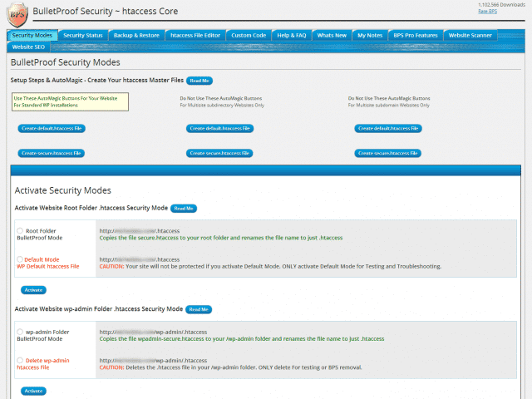The height and width of the screenshot is (399, 532).
Task: Open the htaccess File Editor tab
Action: pyautogui.click(x=195, y=35)
